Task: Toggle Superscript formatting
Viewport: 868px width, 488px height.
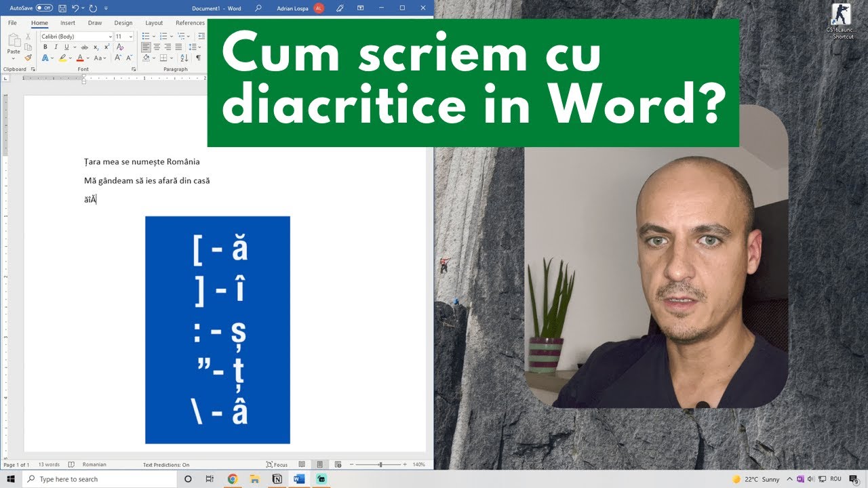Action: [x=106, y=47]
